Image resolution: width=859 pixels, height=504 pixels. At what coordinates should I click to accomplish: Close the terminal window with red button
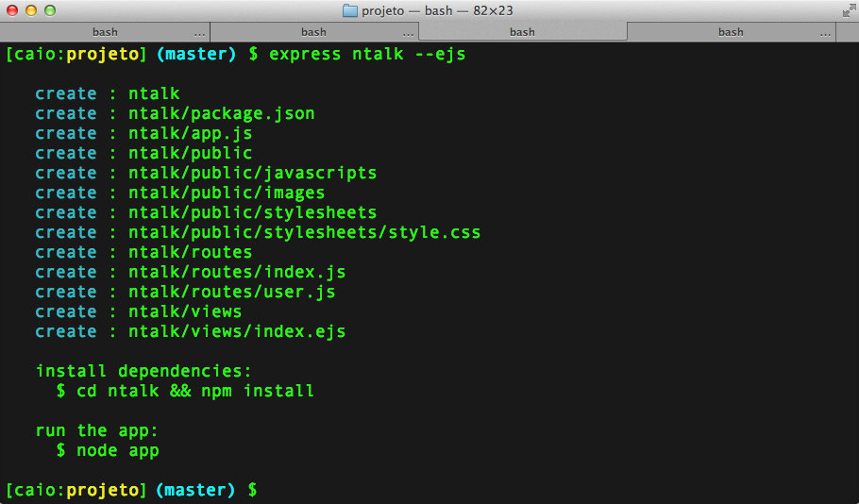[x=12, y=10]
